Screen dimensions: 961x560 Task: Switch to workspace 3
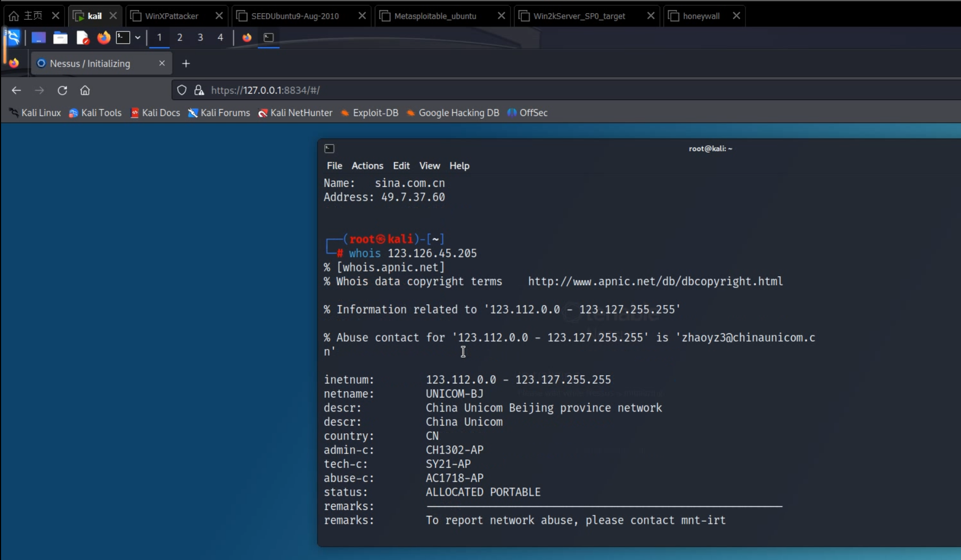pos(200,37)
